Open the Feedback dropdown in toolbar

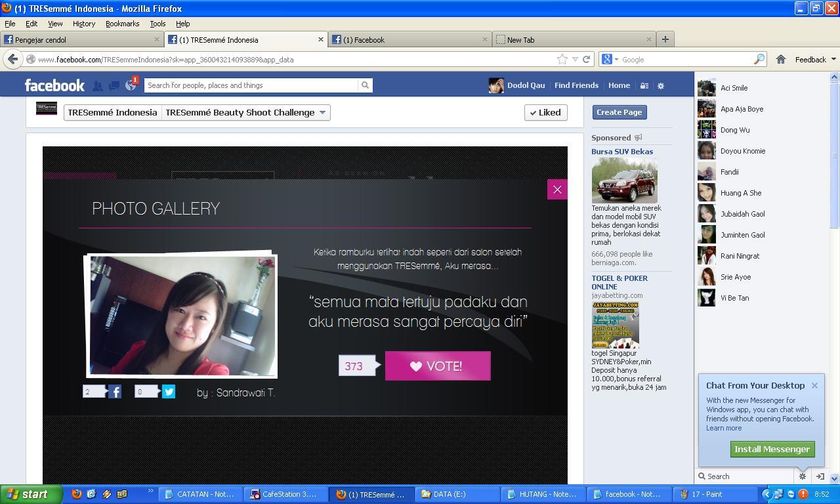816,59
